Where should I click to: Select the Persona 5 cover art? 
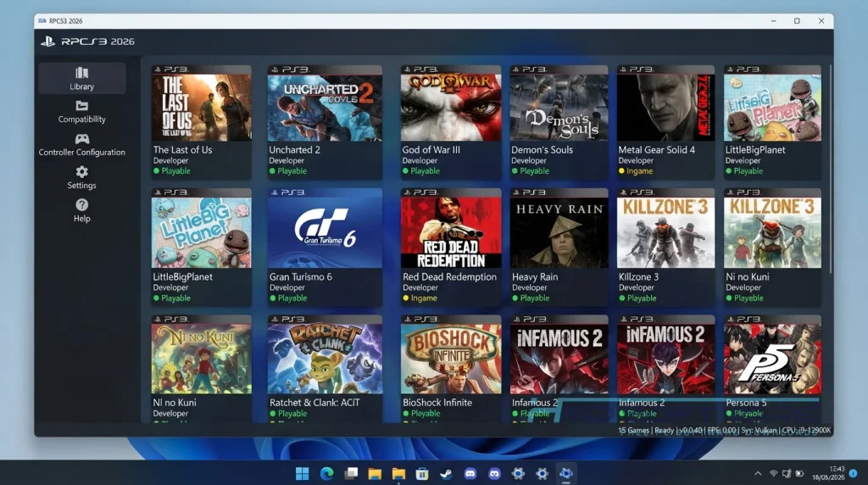(x=773, y=359)
